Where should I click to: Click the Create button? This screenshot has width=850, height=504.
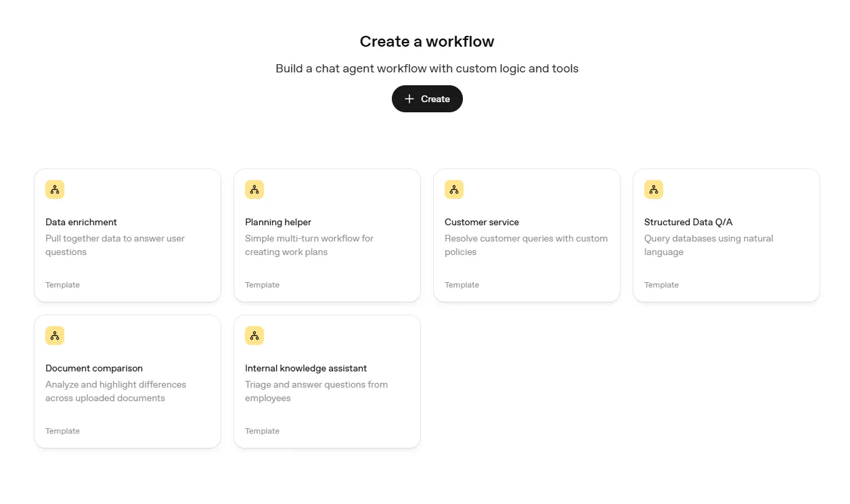[x=427, y=99]
